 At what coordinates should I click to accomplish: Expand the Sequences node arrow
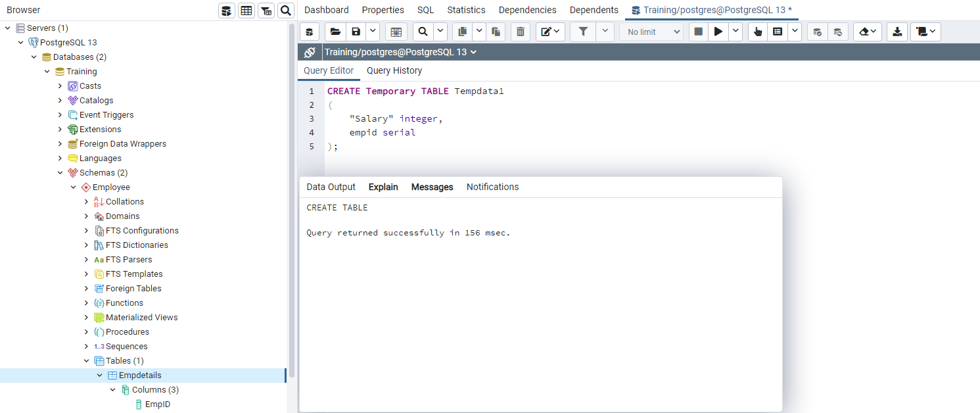[87, 347]
